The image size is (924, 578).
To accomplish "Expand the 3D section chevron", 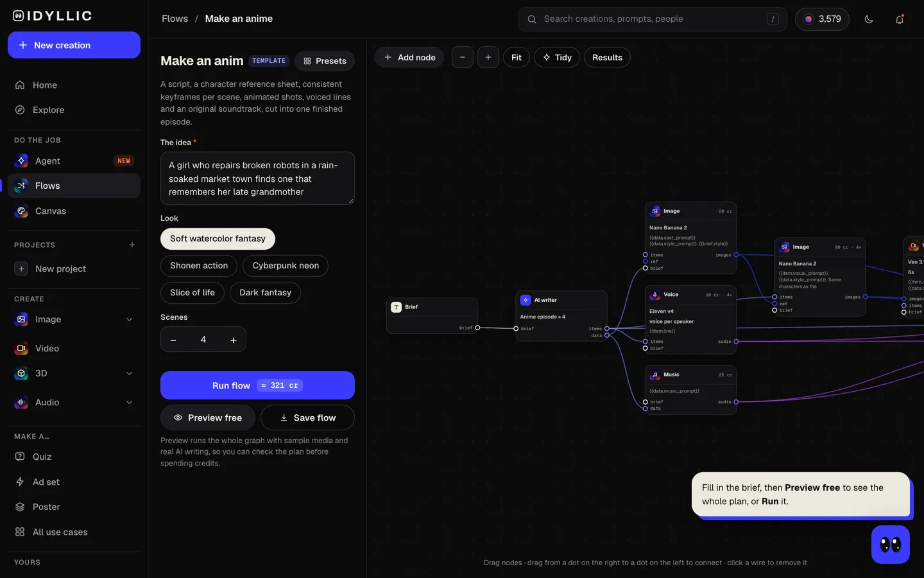I will (x=129, y=374).
